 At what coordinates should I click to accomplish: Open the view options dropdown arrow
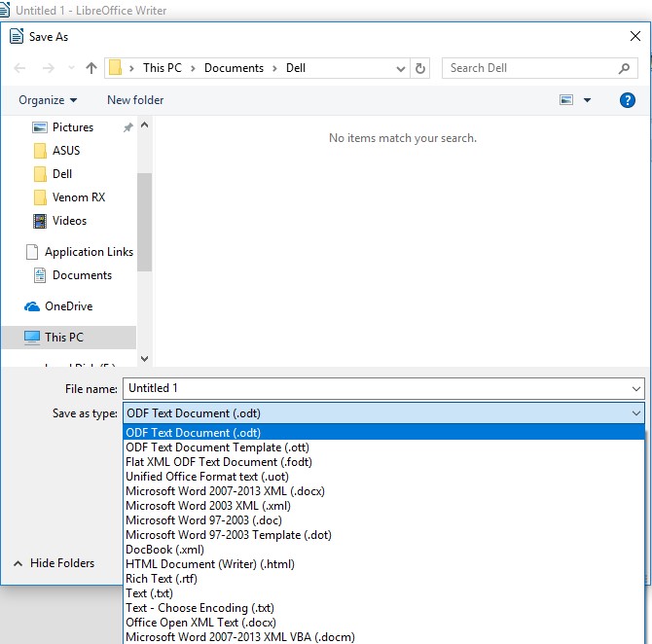[x=587, y=100]
